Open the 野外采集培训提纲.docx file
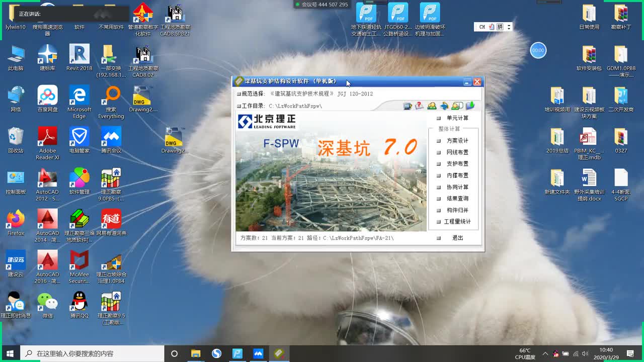644x362 pixels. [x=589, y=185]
